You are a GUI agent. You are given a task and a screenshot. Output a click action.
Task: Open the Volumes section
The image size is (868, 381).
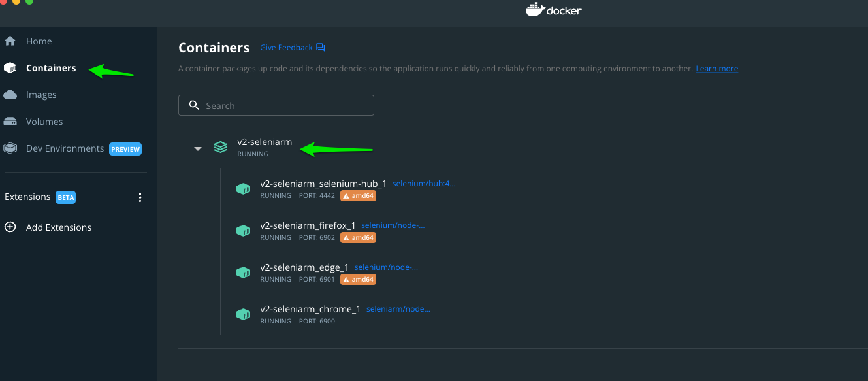coord(44,122)
